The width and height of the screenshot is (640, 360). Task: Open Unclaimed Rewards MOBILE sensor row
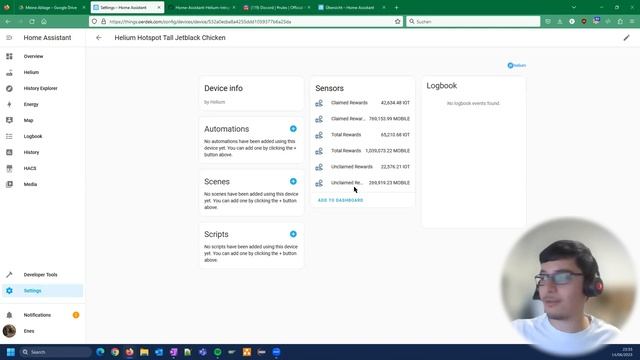click(x=362, y=183)
